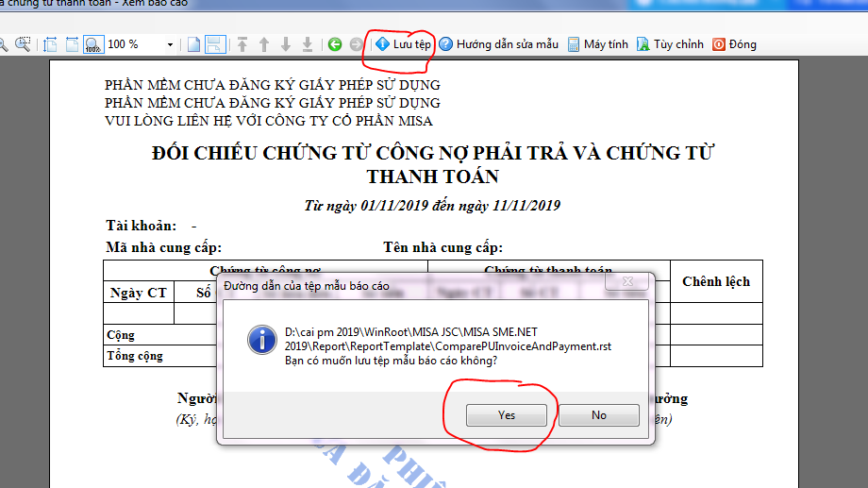This screenshot has width=868, height=488.
Task: Click the Tổng cộng row label
Action: [135, 356]
